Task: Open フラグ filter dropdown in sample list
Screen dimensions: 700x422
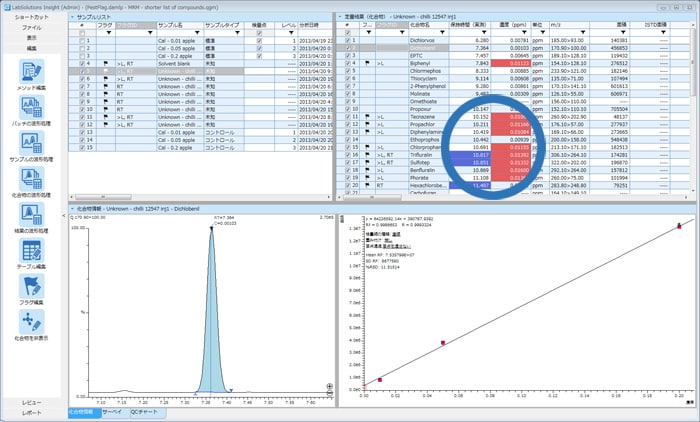Action: pyautogui.click(x=109, y=33)
